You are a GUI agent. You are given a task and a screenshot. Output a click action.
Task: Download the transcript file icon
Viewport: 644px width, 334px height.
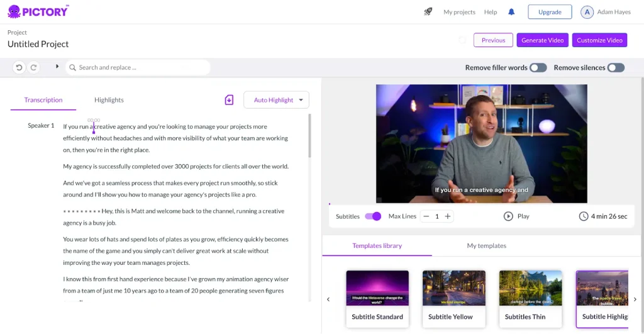230,100
